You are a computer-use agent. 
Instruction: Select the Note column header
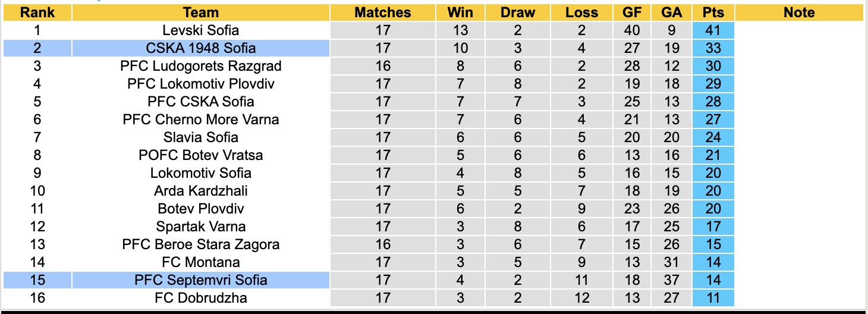[x=799, y=12]
